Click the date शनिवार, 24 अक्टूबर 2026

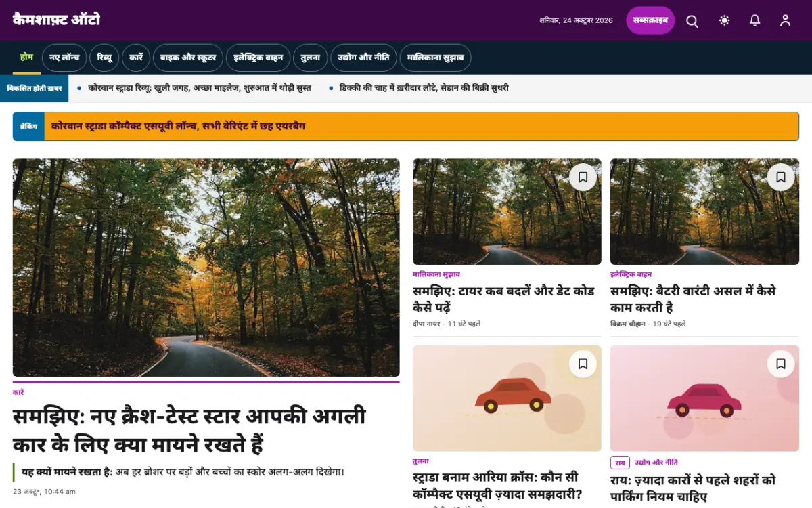click(577, 20)
